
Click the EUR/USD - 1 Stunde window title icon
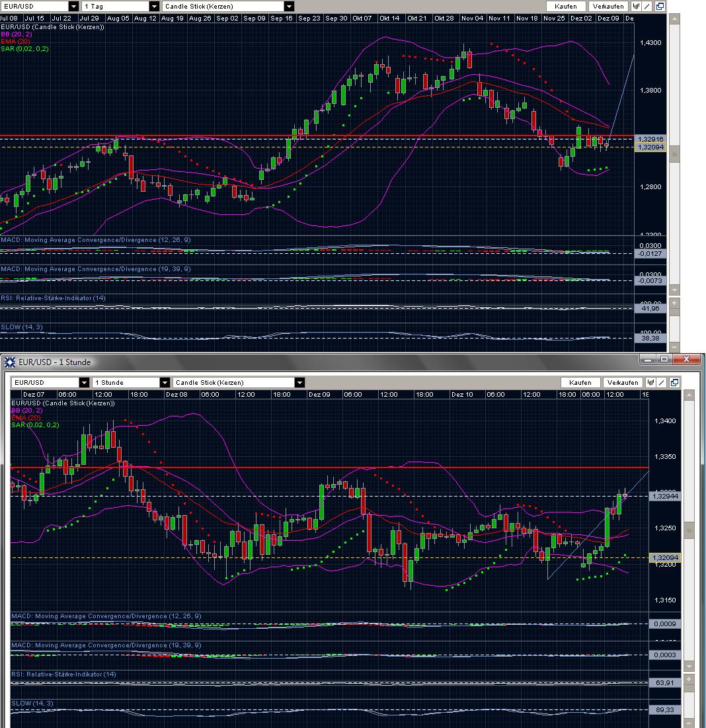tap(9, 362)
